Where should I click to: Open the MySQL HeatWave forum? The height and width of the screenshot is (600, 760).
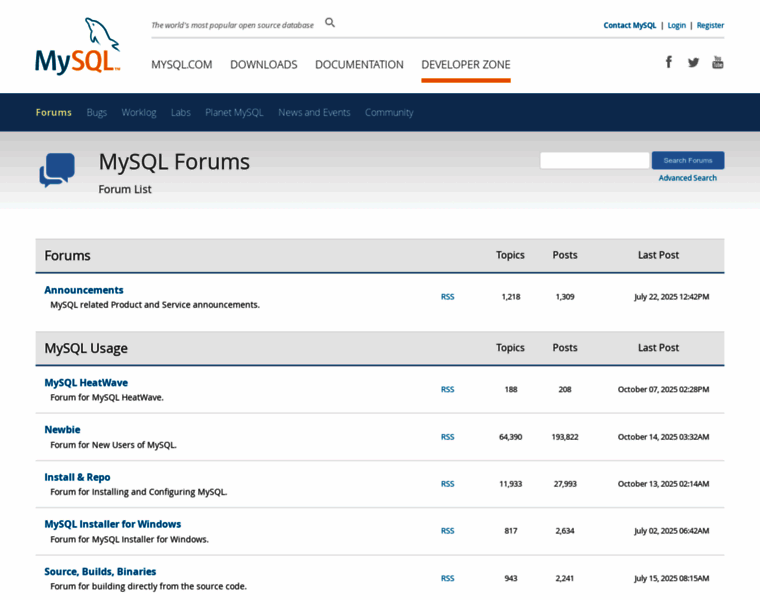pos(86,383)
